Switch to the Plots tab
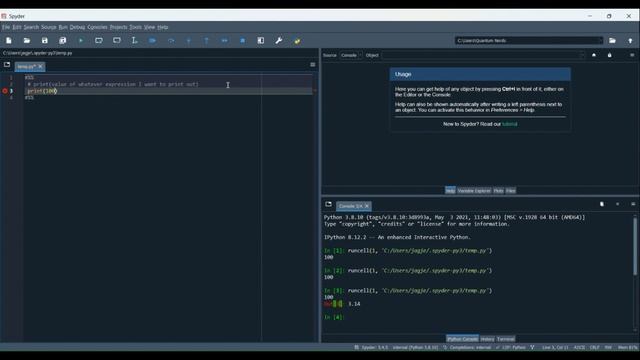This screenshot has height=360, width=640. click(x=498, y=191)
